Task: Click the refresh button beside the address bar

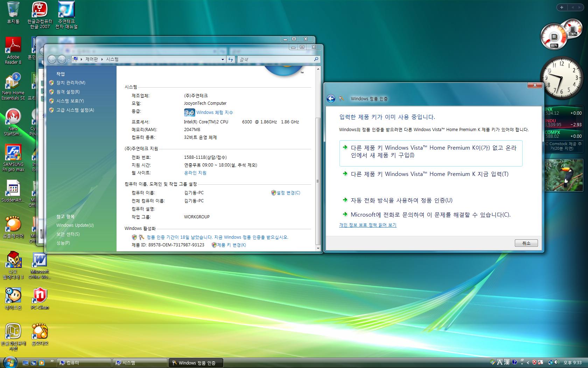Action: click(231, 60)
